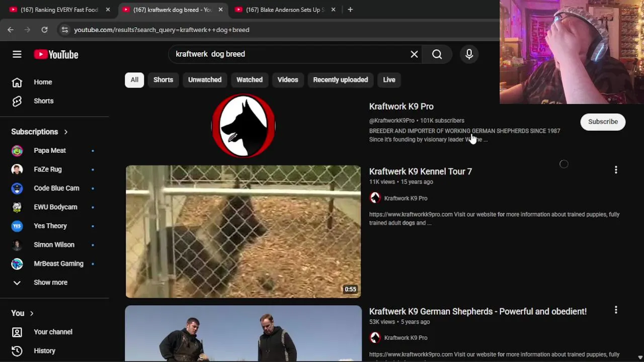Open the YouTube hamburger guide menu
The image size is (644, 362).
pyautogui.click(x=17, y=54)
